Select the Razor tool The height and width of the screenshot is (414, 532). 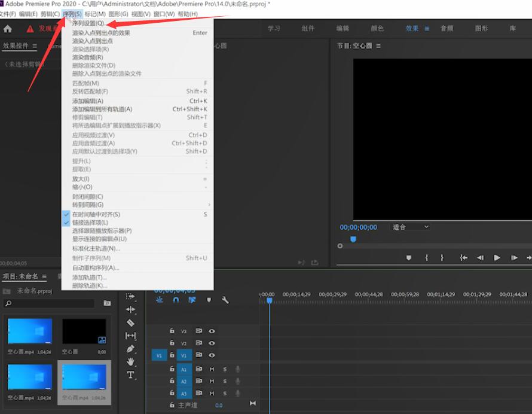tap(130, 322)
